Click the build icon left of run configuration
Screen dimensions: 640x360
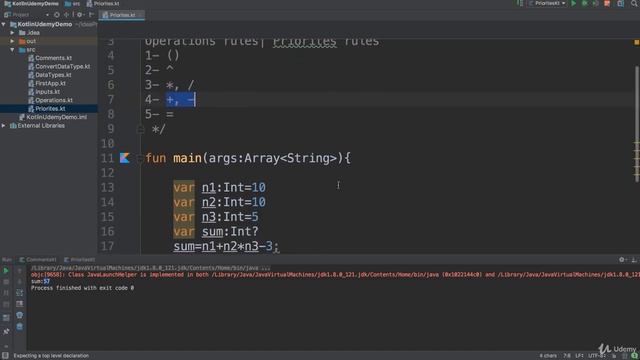[520, 3]
